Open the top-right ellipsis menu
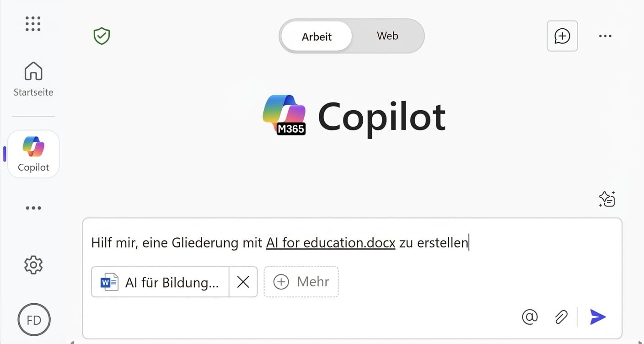Viewport: 644px width, 344px height. click(x=605, y=36)
